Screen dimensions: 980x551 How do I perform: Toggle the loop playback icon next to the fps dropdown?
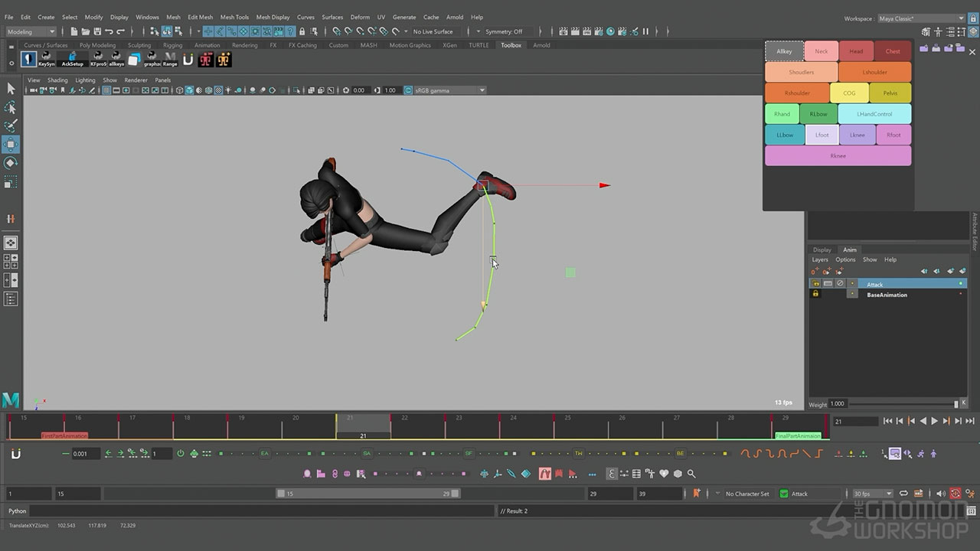(x=903, y=494)
